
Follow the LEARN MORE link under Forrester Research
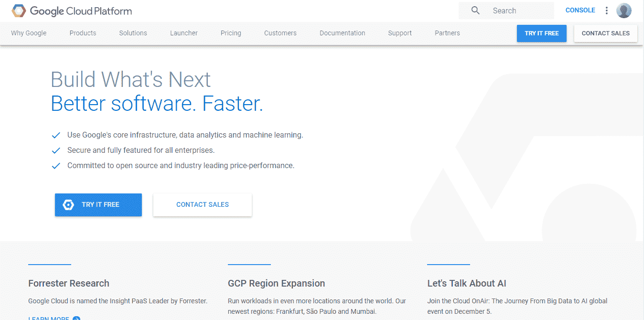point(49,318)
